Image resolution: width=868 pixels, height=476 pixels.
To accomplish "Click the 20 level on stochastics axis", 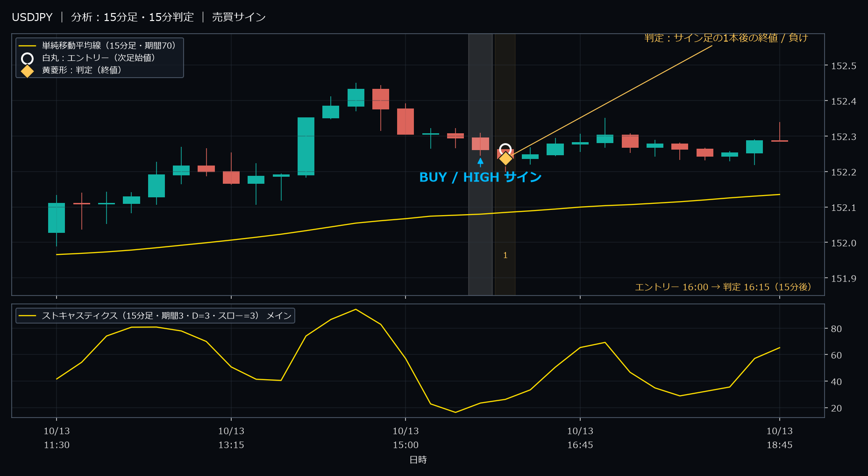I will [x=836, y=408].
